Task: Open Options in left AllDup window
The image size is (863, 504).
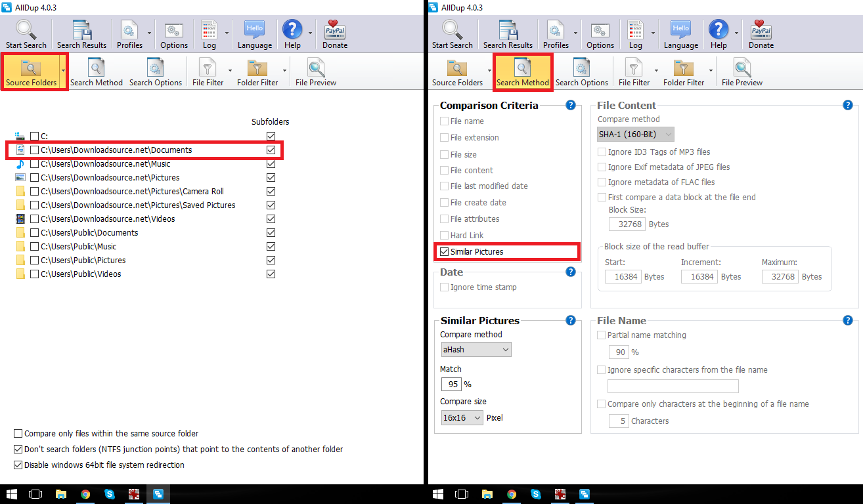Action: click(x=174, y=35)
